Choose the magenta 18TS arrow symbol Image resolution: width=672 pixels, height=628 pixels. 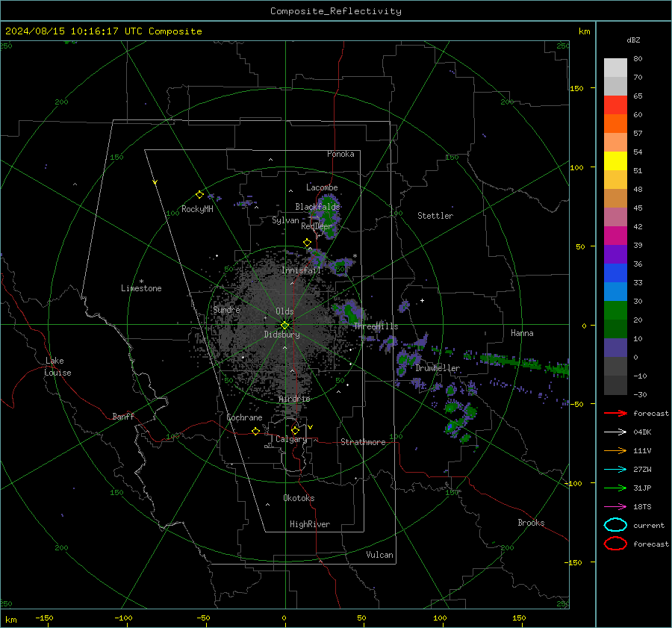tap(615, 507)
